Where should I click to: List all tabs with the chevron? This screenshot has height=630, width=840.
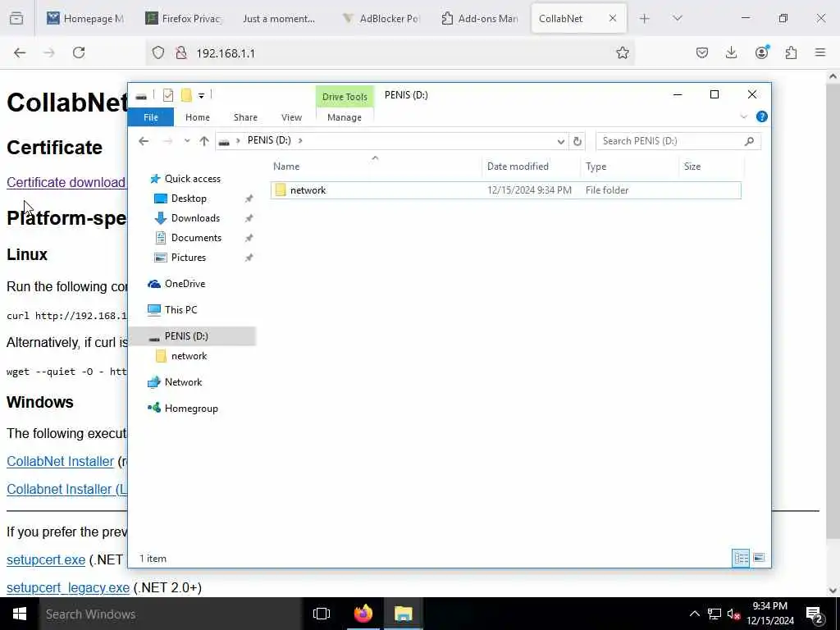pyautogui.click(x=677, y=18)
